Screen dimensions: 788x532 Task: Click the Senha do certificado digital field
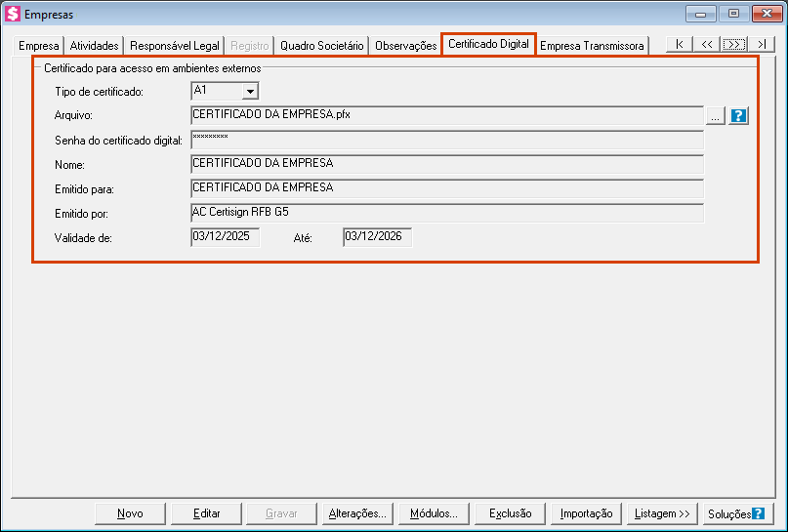tap(446, 140)
